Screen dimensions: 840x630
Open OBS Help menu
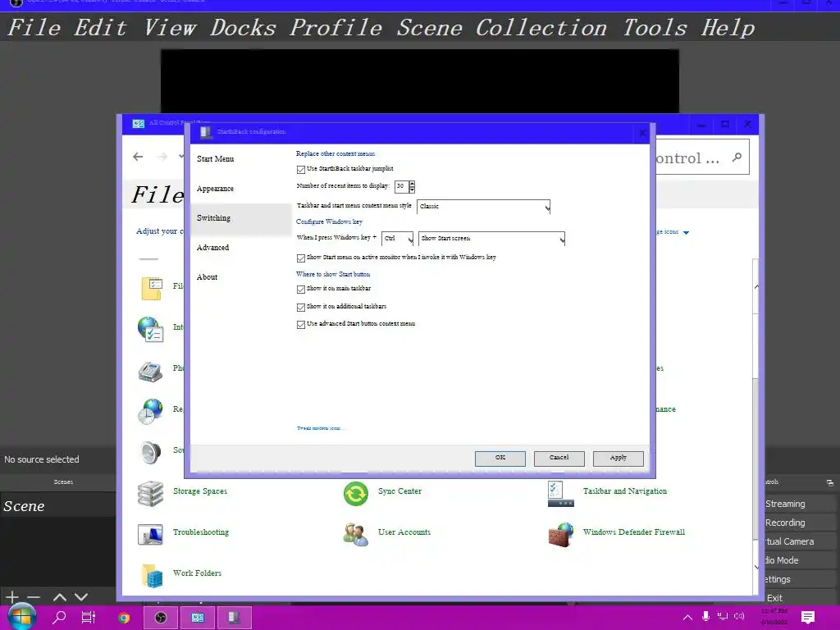(x=728, y=28)
